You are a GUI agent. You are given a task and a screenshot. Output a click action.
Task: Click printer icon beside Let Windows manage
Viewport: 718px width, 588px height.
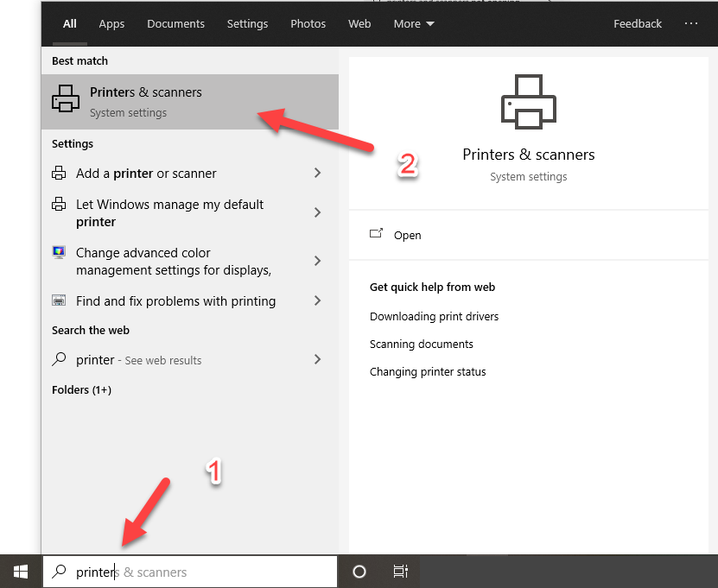(59, 204)
